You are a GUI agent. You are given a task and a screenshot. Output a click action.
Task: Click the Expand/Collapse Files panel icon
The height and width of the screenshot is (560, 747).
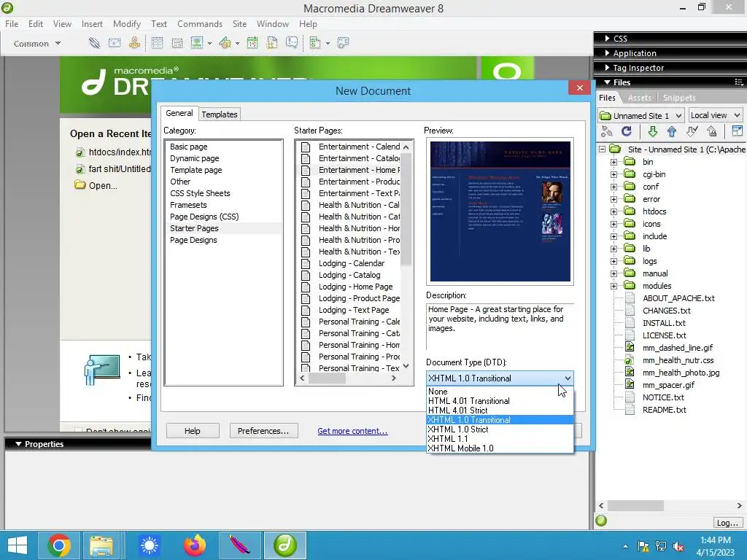(x=737, y=131)
